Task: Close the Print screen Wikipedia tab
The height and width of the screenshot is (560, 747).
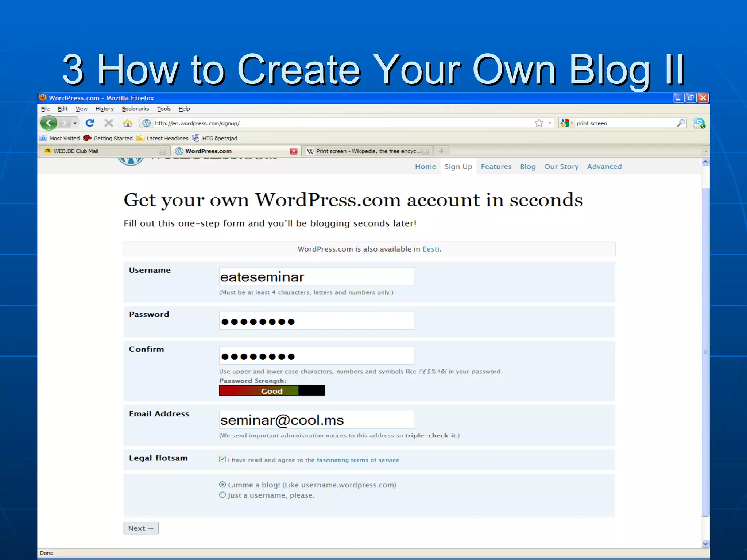Action: coord(425,151)
